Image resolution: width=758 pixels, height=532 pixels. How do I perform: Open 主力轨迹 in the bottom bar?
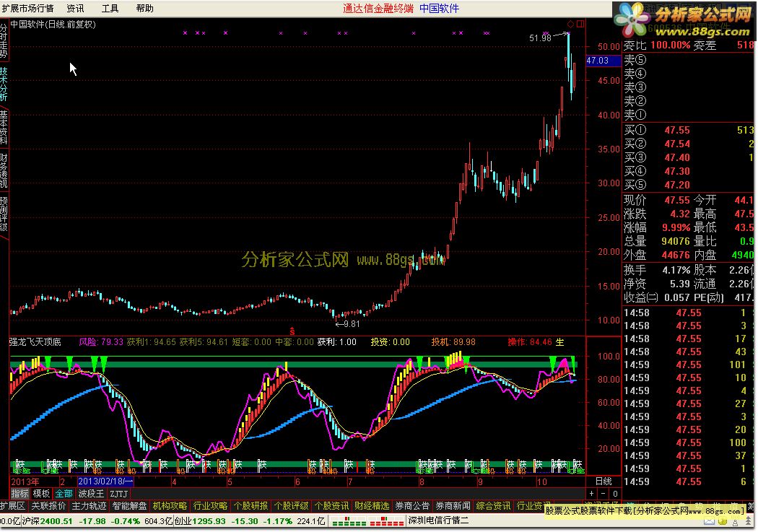click(x=89, y=506)
